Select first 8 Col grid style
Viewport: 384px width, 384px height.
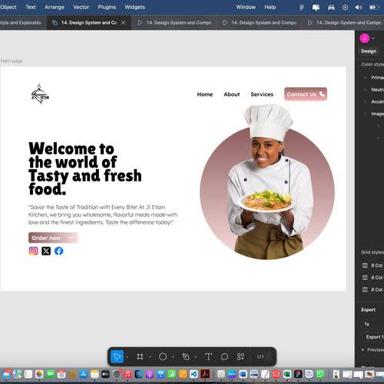373,266
